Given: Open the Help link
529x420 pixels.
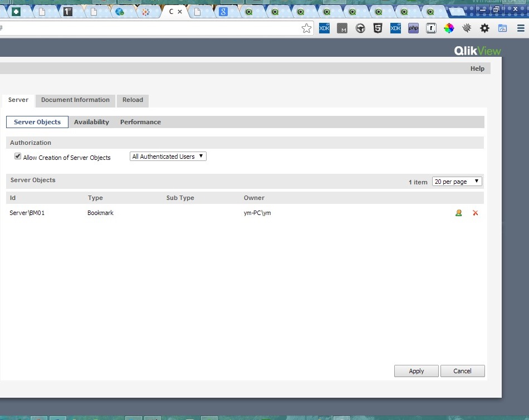Looking at the screenshot, I should [x=477, y=69].
